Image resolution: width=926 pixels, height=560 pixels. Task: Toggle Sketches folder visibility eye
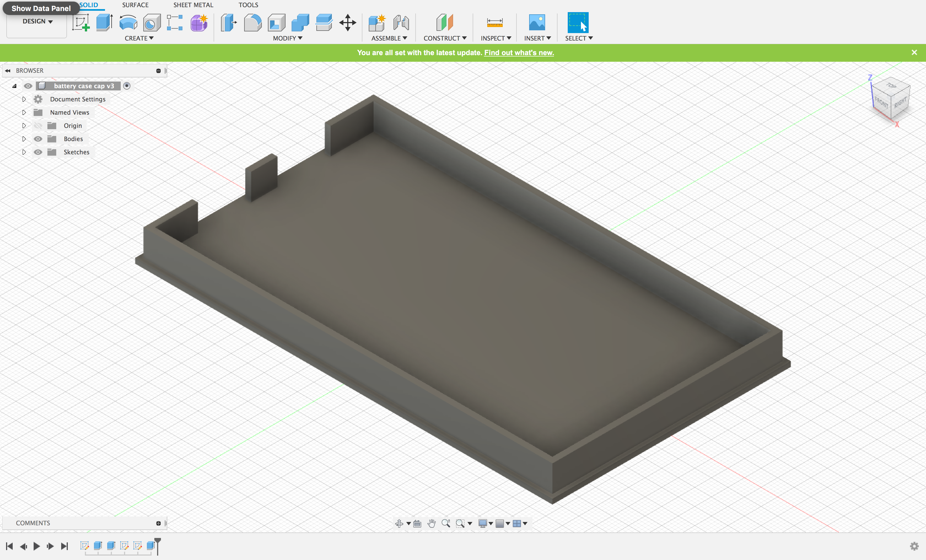coord(38,152)
